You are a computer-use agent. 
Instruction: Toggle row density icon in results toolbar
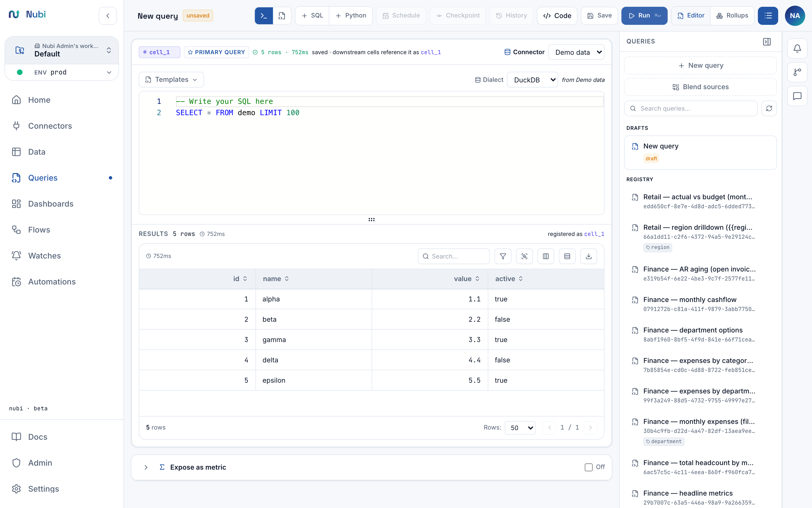pos(567,256)
